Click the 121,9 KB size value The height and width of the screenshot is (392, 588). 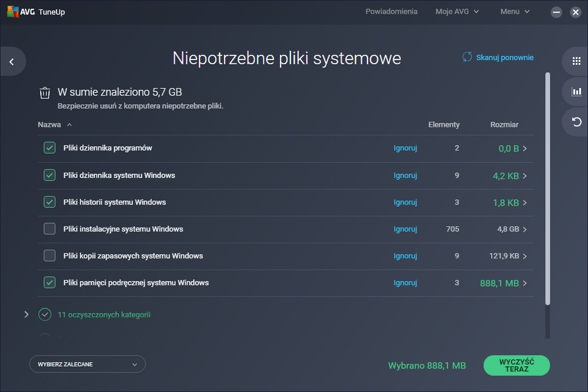504,256
